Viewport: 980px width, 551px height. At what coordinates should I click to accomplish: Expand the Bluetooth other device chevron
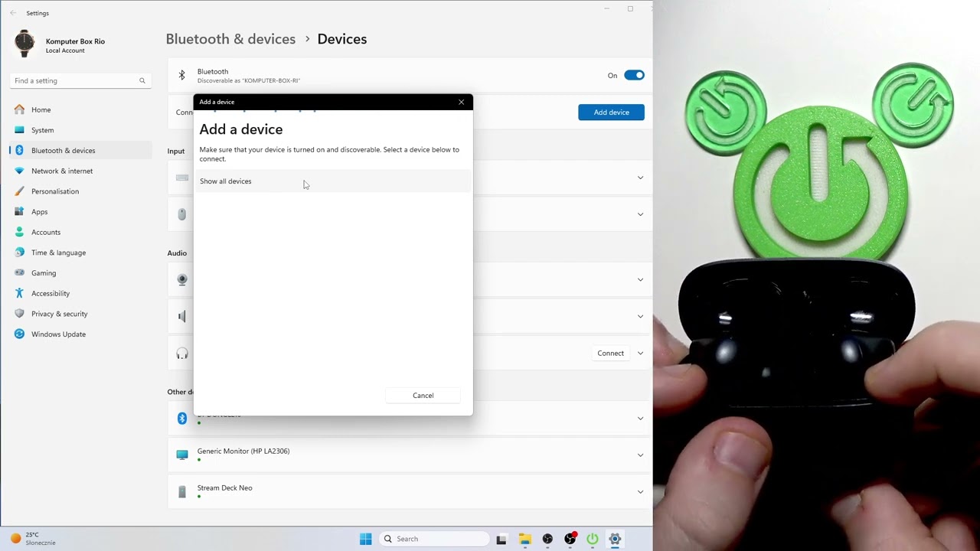click(640, 419)
